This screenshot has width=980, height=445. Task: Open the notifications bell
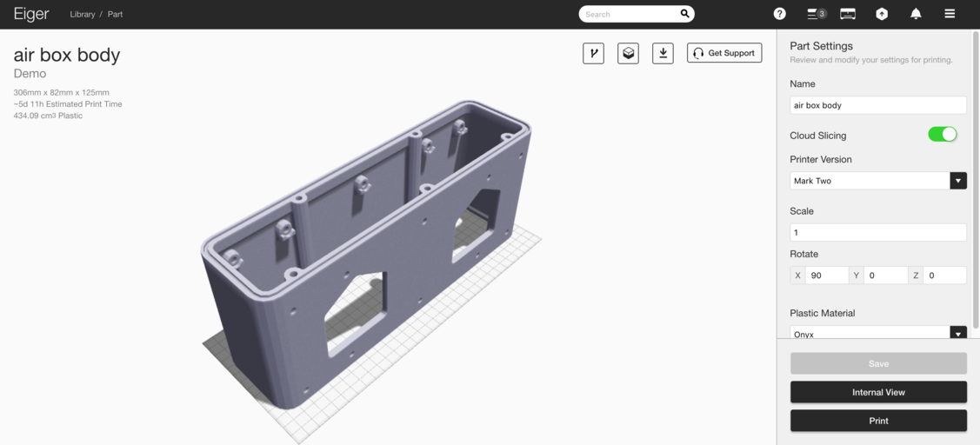(x=916, y=14)
